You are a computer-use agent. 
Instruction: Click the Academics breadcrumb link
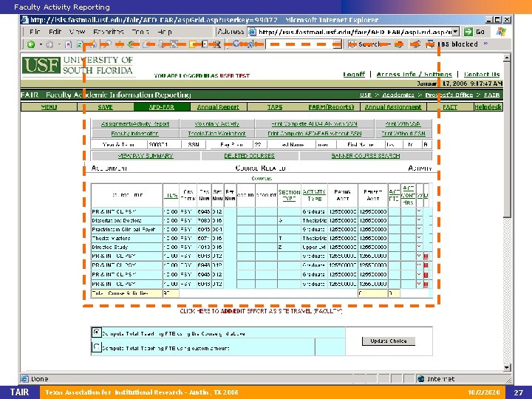(398, 95)
